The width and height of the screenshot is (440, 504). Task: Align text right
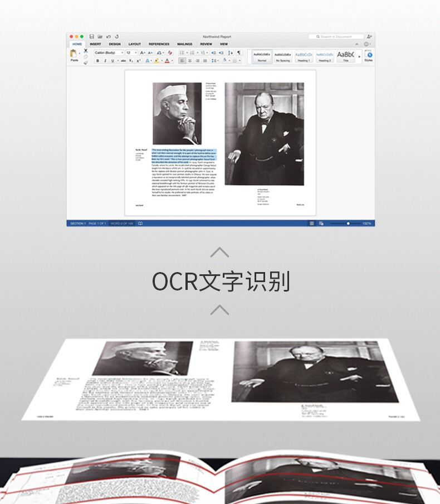click(x=197, y=61)
